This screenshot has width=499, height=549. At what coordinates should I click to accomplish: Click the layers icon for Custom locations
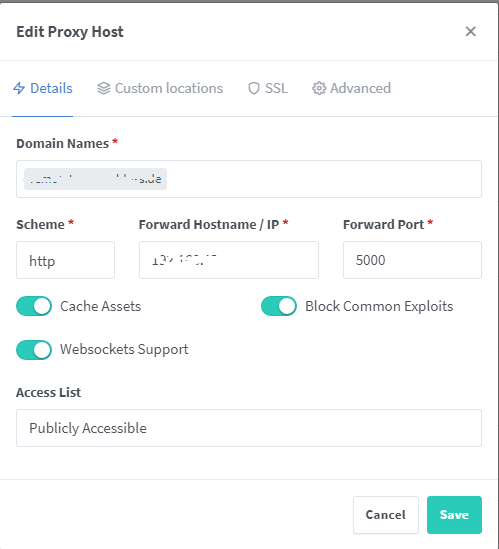click(104, 88)
